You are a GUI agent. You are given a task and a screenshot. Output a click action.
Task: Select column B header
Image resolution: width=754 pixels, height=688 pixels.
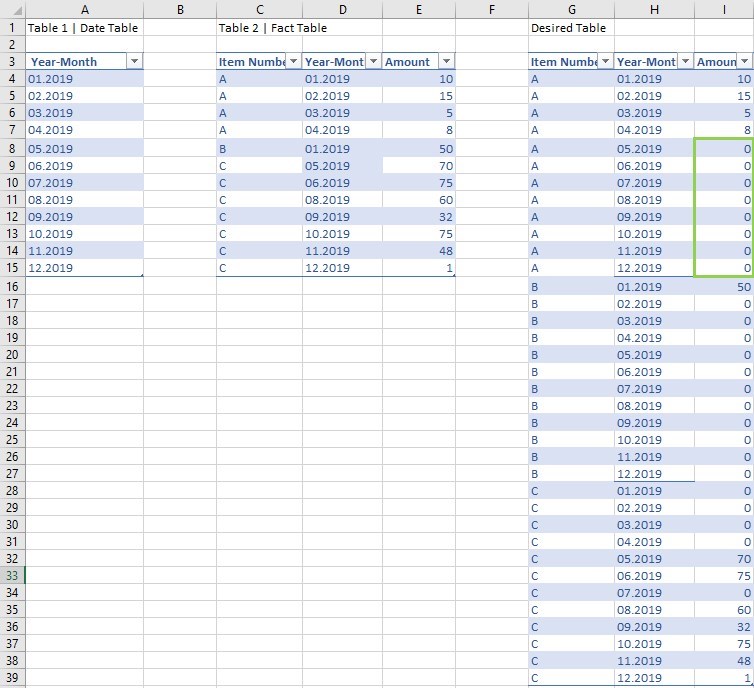tap(180, 10)
